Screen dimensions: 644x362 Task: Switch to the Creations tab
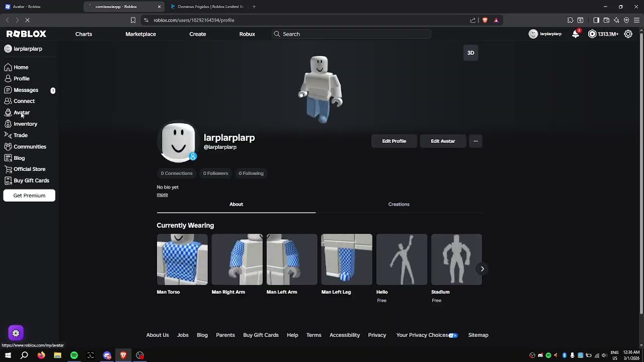point(399,204)
